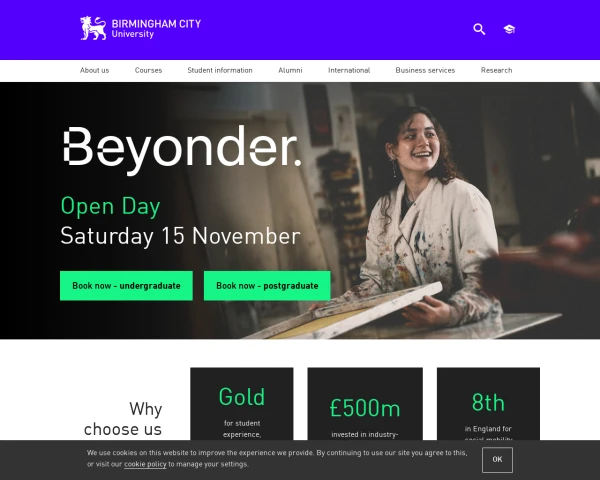This screenshot has width=600, height=480.
Task: Select the £500m invested tile
Action: click(x=365, y=404)
